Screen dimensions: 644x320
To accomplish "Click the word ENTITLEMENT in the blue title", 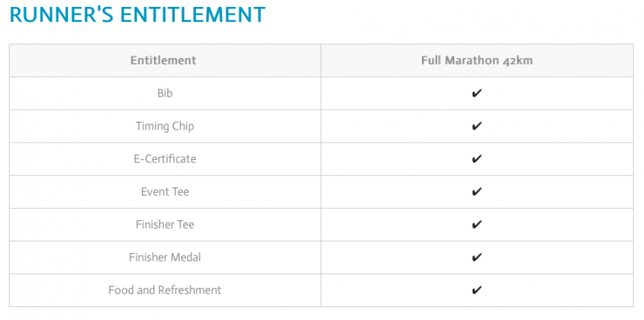I will (195, 14).
